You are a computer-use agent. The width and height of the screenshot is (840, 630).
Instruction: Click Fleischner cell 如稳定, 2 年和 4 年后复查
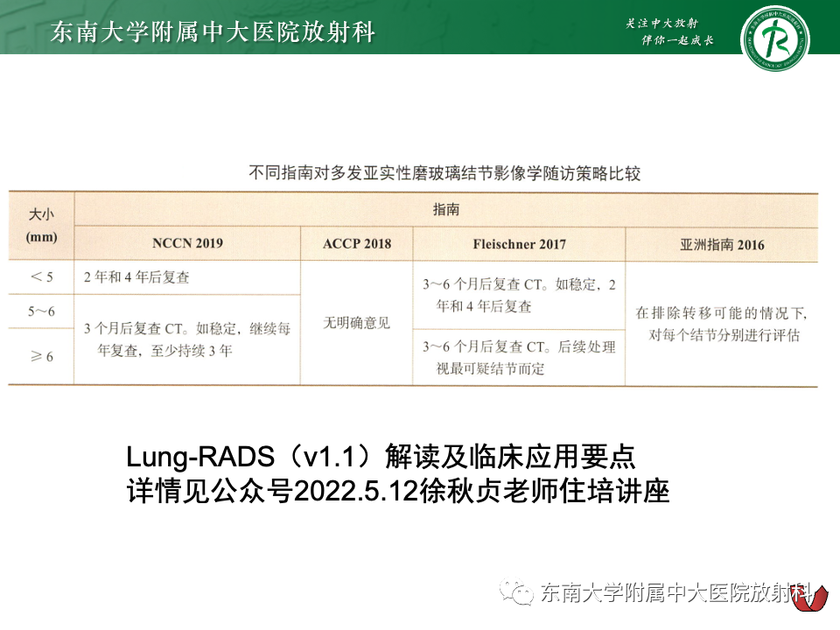519,295
